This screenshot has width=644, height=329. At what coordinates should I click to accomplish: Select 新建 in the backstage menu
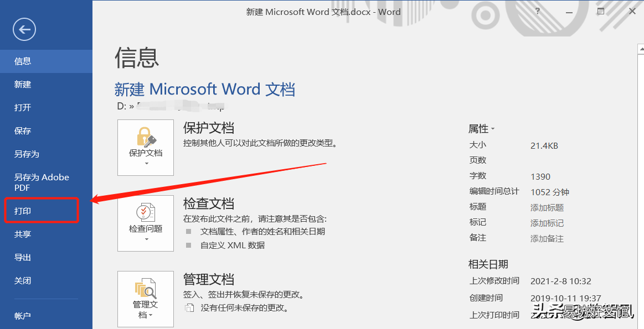(46, 85)
